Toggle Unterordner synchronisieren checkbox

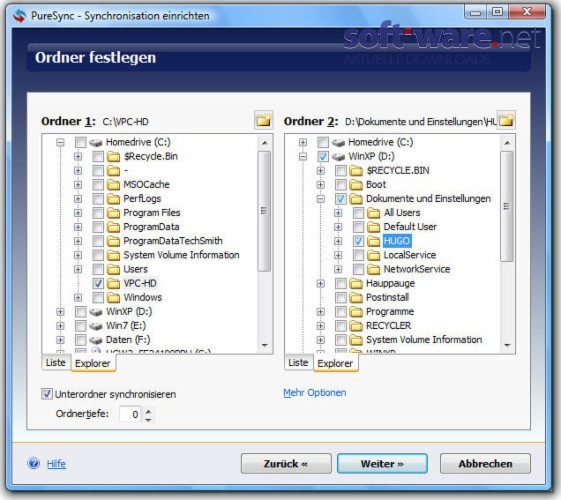point(47,394)
